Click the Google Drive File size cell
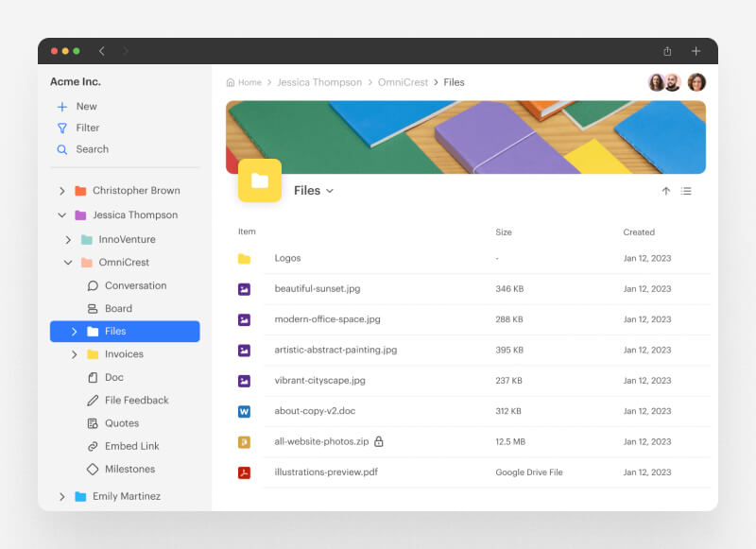Image resolution: width=756 pixels, height=549 pixels. (529, 472)
